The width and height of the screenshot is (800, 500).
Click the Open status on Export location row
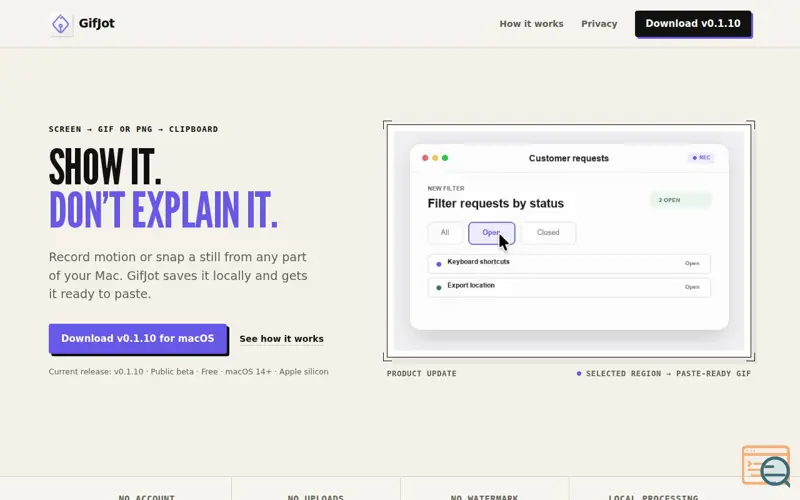click(692, 287)
